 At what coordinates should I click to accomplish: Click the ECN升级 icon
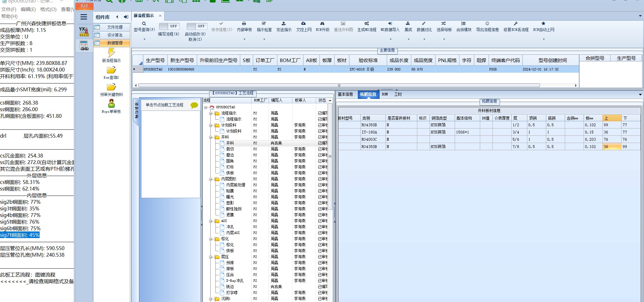[322, 24]
